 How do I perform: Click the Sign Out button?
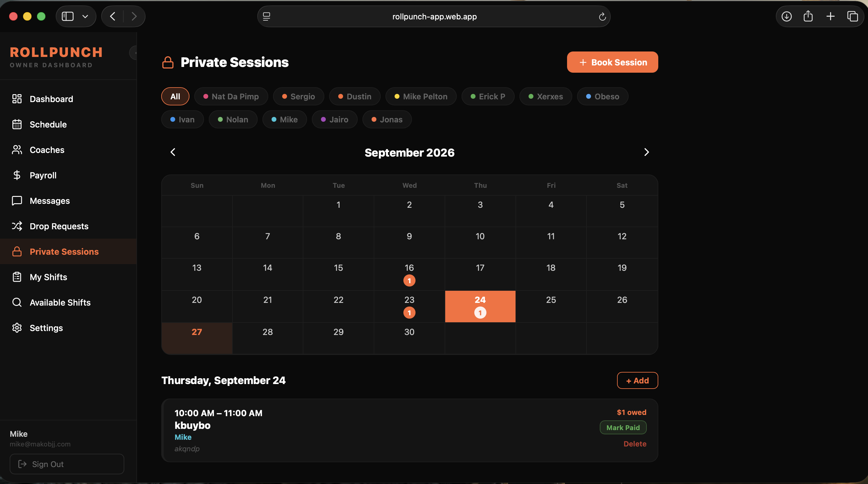[x=67, y=464]
